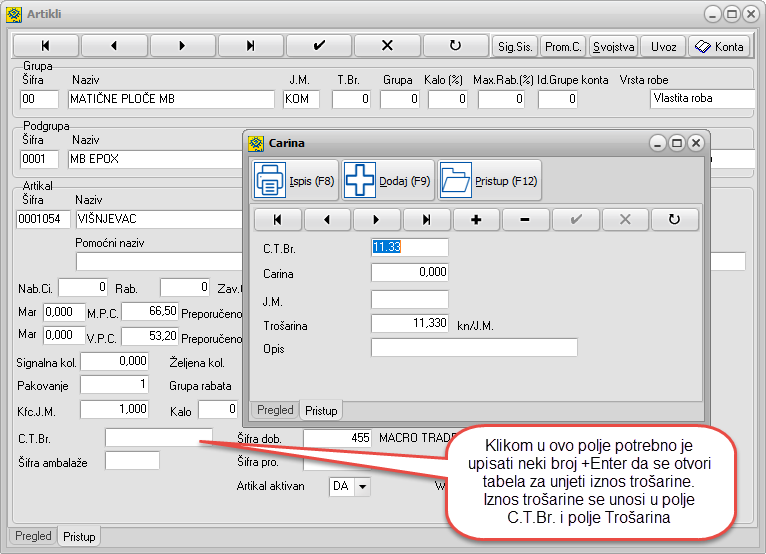Post changes with checkmark in Artikli toolbar
Image resolution: width=766 pixels, height=554 pixels.
tap(319, 46)
